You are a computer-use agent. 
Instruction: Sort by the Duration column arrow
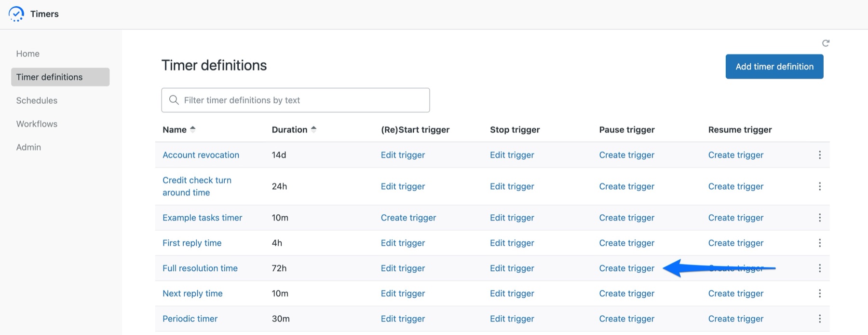[313, 129]
